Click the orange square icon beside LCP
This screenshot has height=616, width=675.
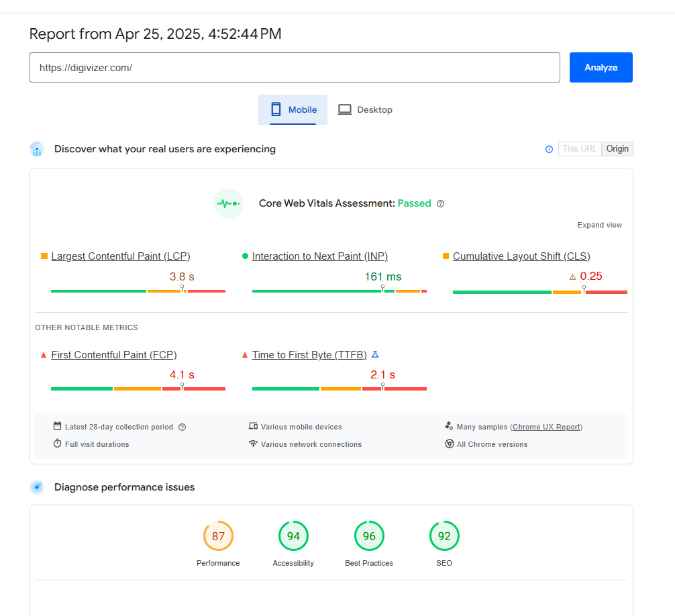pyautogui.click(x=44, y=256)
